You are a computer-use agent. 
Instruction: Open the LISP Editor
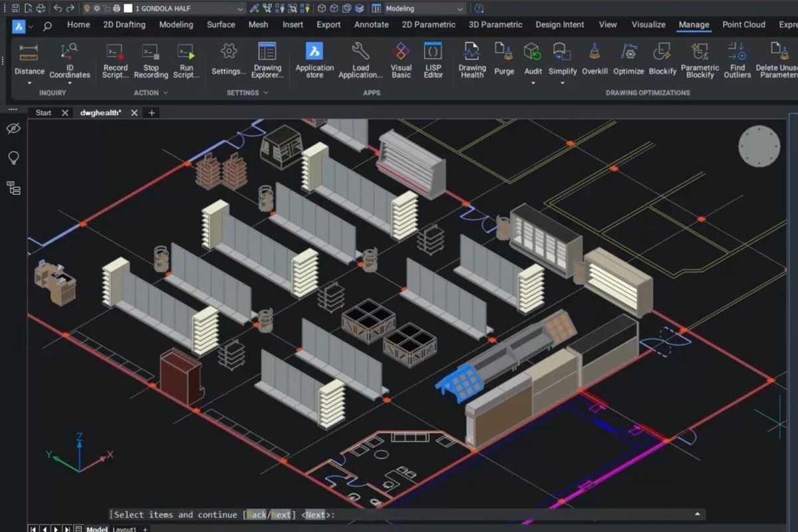433,61
